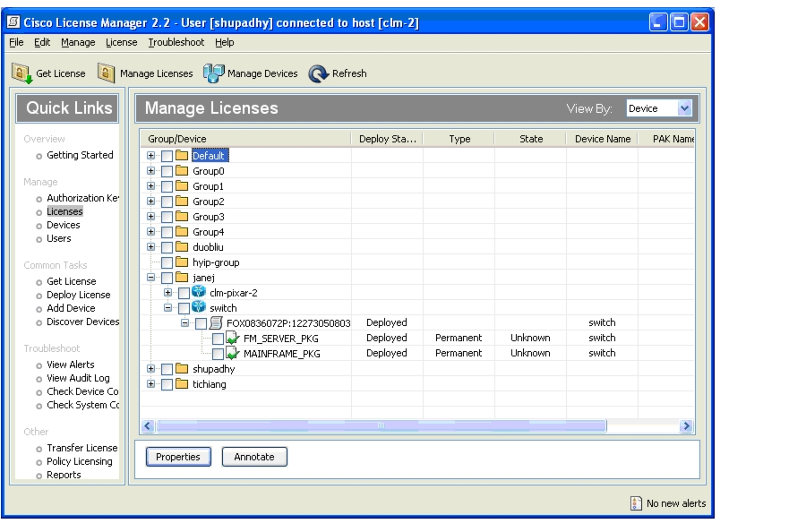Expand the Group4 node
Image resolution: width=806 pixels, height=532 pixels.
point(150,232)
